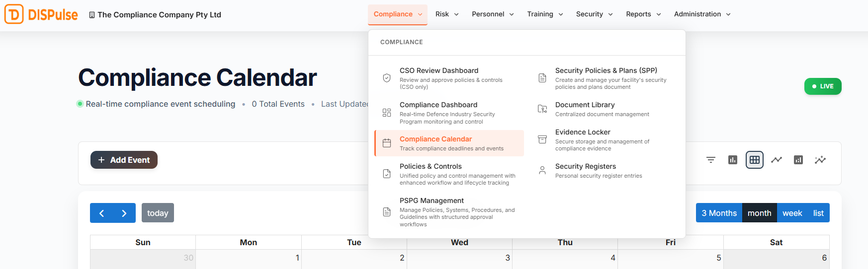Click the line trend chart icon
Viewport: 868px width, 269px height.
tap(777, 160)
